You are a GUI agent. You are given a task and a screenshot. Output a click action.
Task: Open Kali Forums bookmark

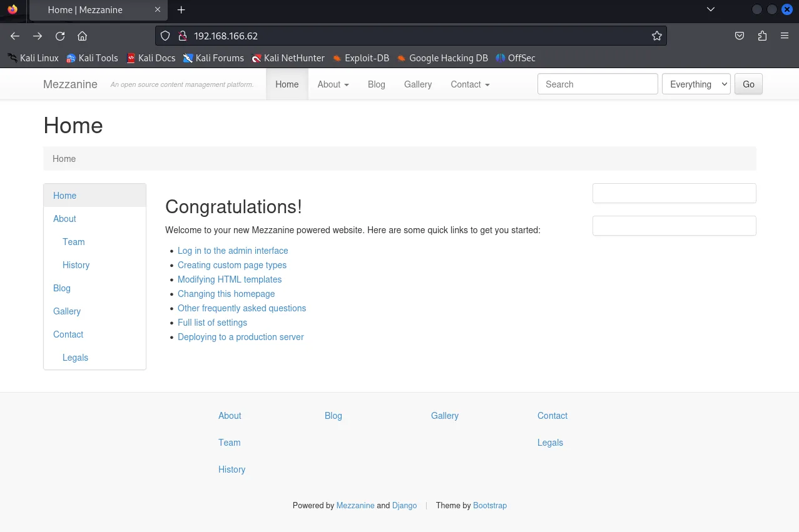click(213, 58)
